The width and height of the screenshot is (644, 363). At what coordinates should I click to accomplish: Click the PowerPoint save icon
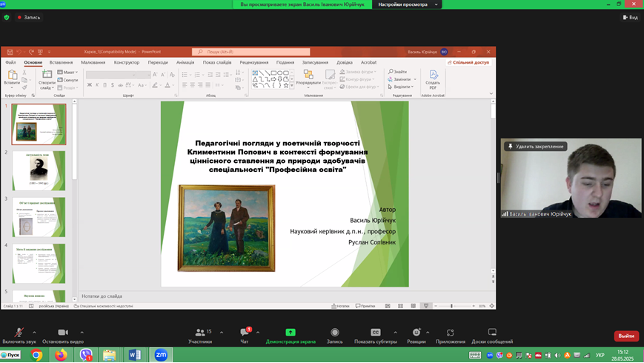point(10,52)
